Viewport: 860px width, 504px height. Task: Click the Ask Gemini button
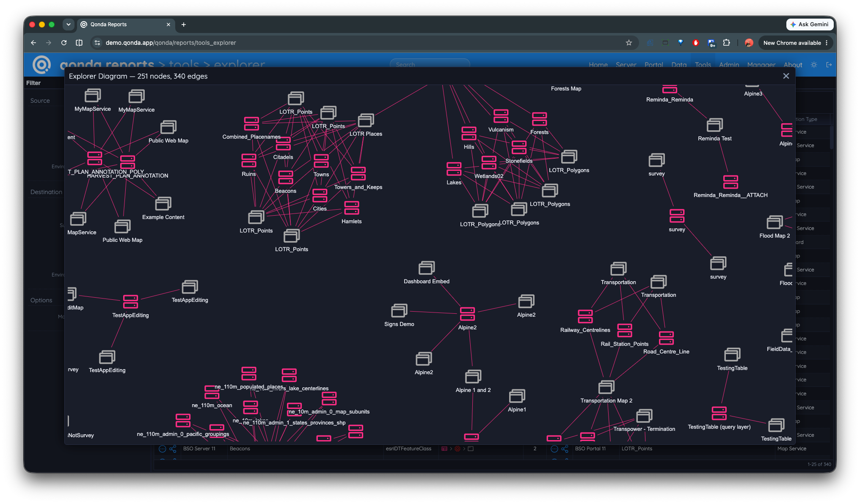click(809, 25)
